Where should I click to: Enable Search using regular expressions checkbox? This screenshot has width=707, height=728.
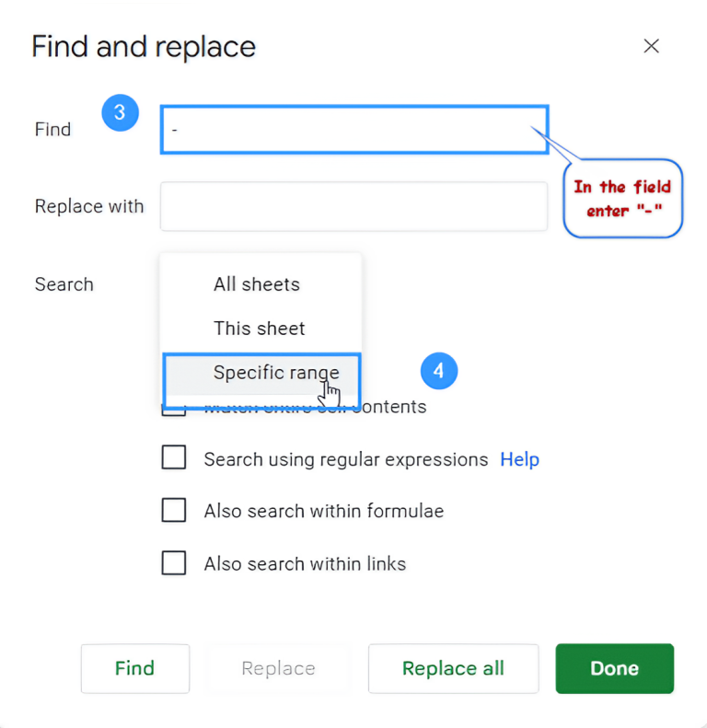(x=174, y=458)
